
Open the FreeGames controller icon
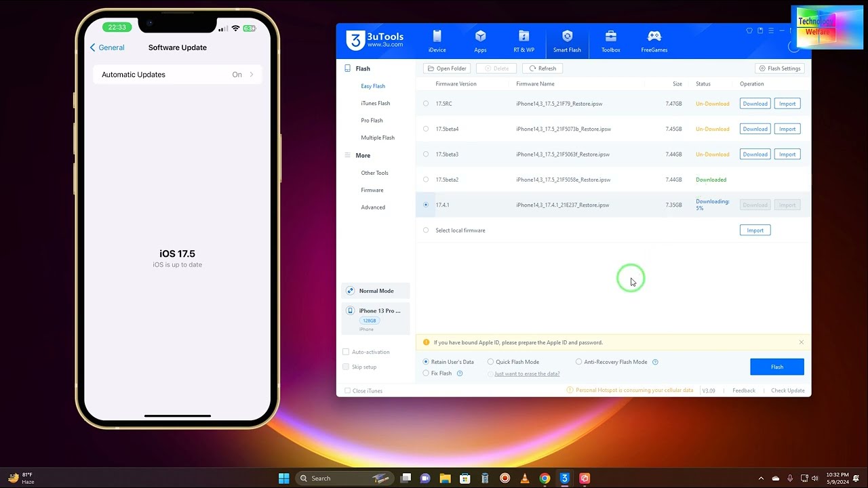(654, 37)
